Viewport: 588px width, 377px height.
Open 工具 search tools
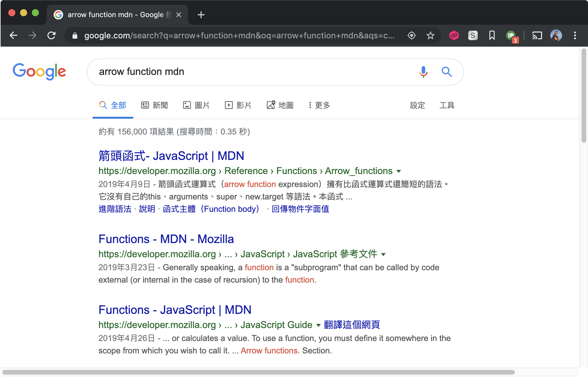(447, 105)
